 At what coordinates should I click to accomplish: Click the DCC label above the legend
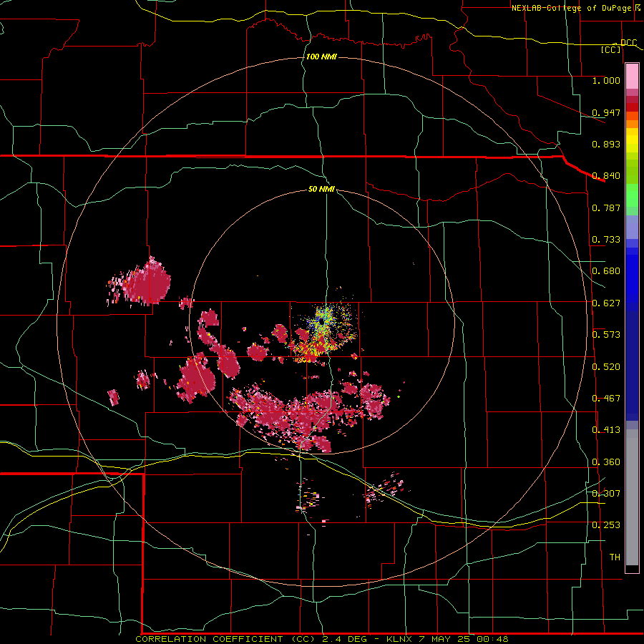(628, 43)
